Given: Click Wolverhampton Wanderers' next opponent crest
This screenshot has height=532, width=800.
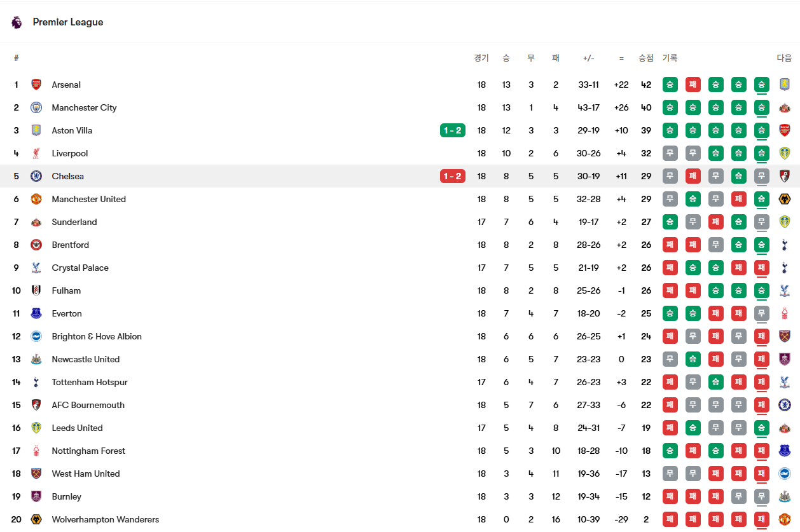Looking at the screenshot, I should (x=784, y=519).
